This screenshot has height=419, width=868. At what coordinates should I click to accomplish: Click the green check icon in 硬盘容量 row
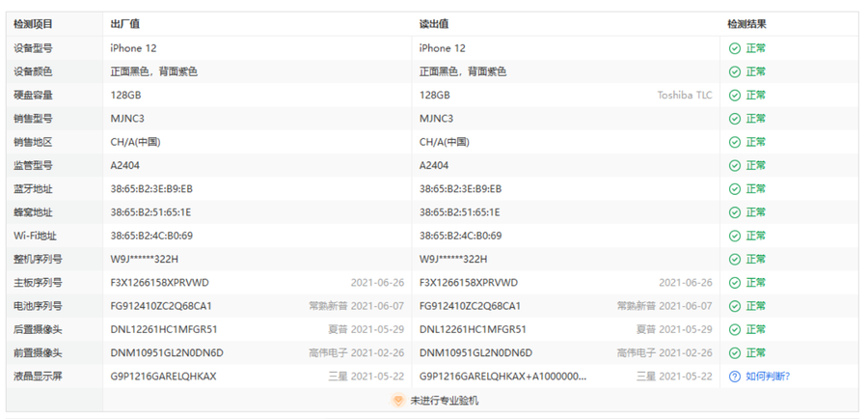coord(735,96)
